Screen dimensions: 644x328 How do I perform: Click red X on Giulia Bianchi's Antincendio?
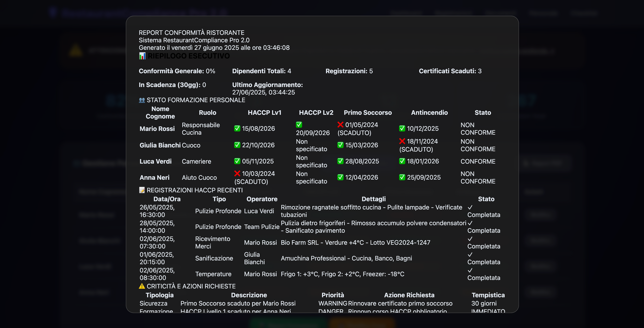click(x=402, y=141)
